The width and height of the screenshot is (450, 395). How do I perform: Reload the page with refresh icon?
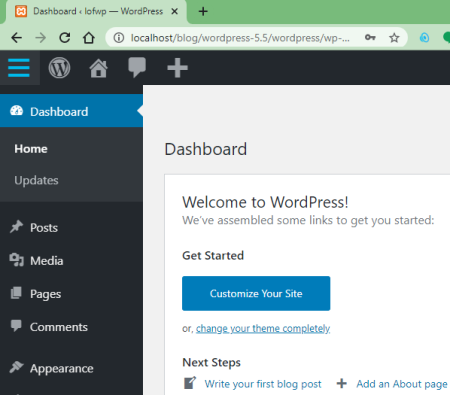[x=65, y=38]
